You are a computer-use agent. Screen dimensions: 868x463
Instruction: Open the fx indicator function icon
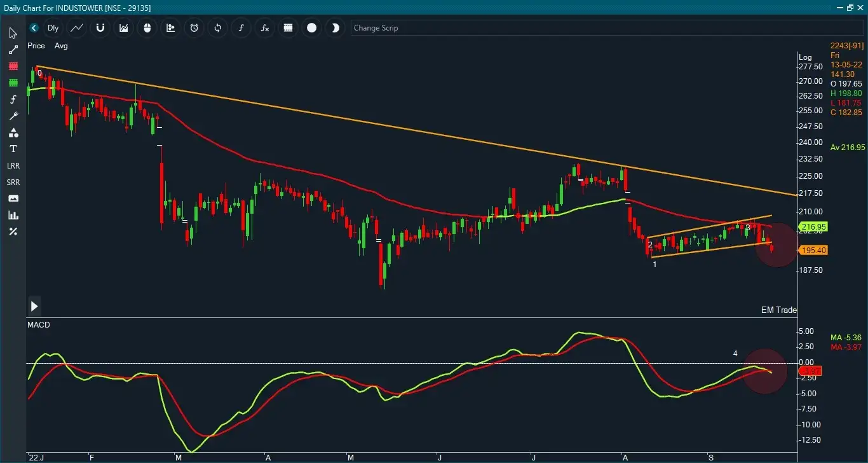pyautogui.click(x=264, y=28)
